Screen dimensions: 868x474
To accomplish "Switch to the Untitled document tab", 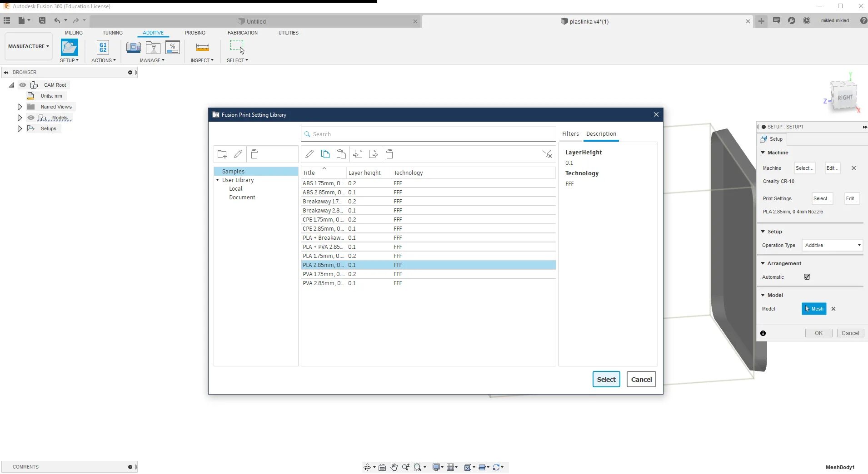I will [256, 21].
